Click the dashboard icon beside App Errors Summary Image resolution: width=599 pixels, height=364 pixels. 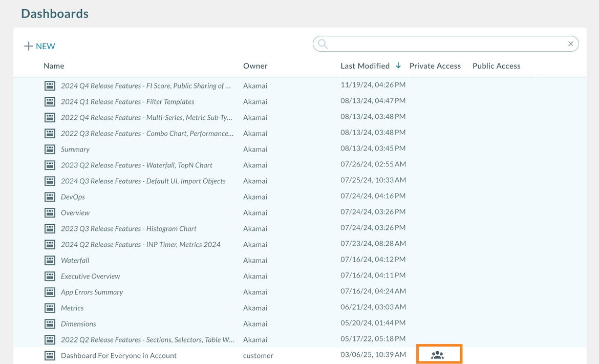coord(50,292)
